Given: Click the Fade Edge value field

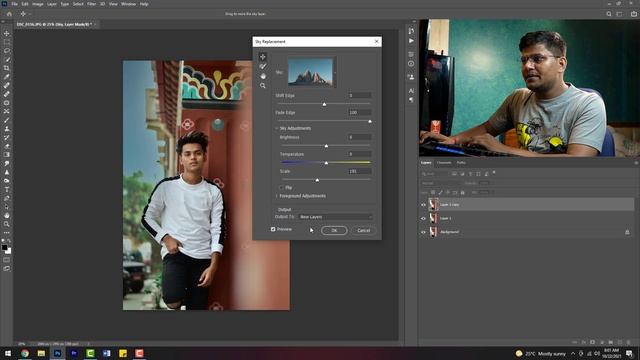Looking at the screenshot, I should (360, 112).
